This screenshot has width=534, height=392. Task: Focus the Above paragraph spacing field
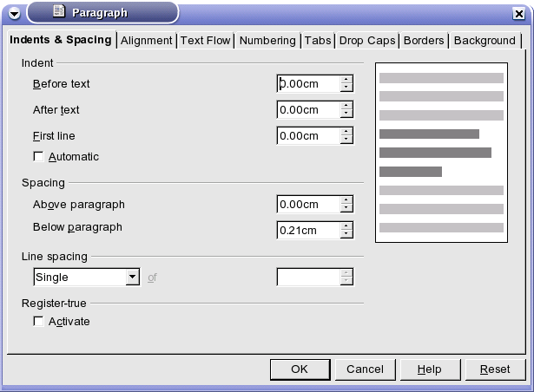308,204
